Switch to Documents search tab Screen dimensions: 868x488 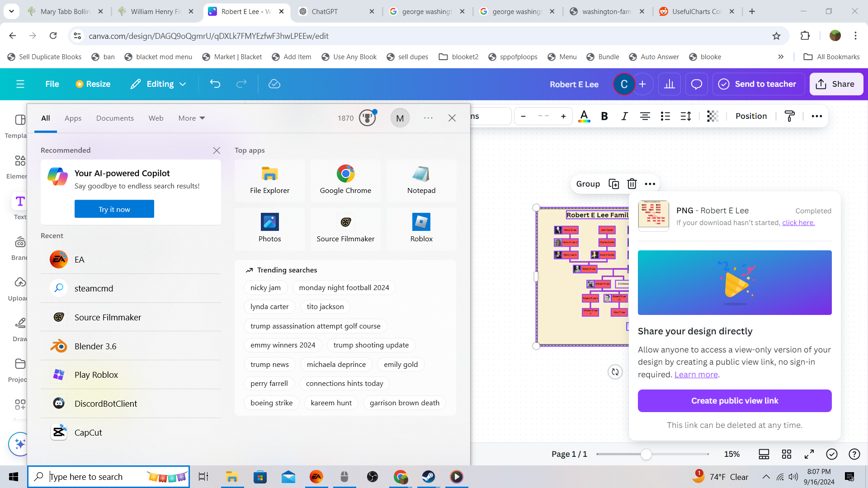click(x=115, y=118)
